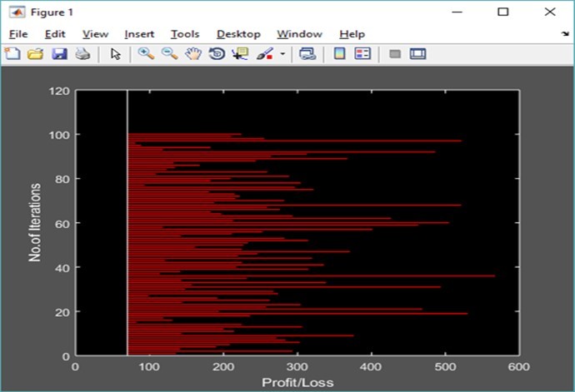Activate the Zoom In magnifier tool
Screen dimensions: 575x392
[146, 54]
